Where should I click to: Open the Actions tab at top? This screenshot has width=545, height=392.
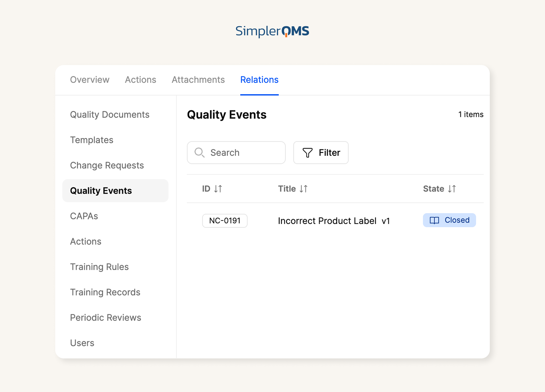pos(140,80)
